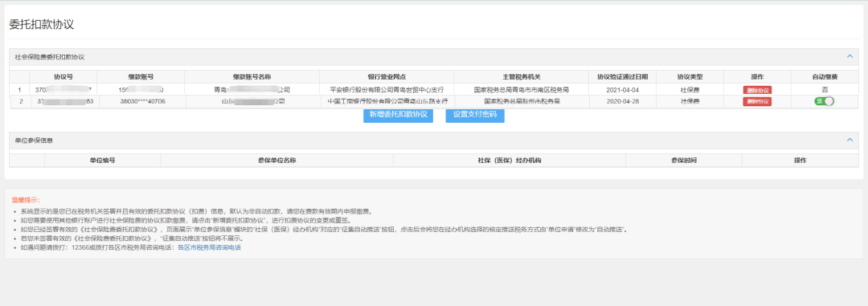Viewport: 868px width, 306px height.
Task: Open the 各区市税务局咨询电话 link
Action: pyautogui.click(x=209, y=247)
